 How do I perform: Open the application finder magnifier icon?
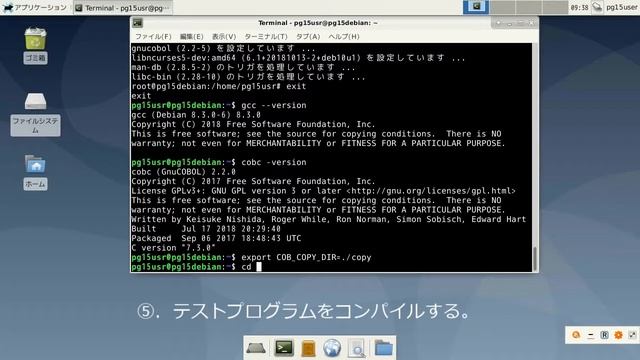(x=356, y=349)
